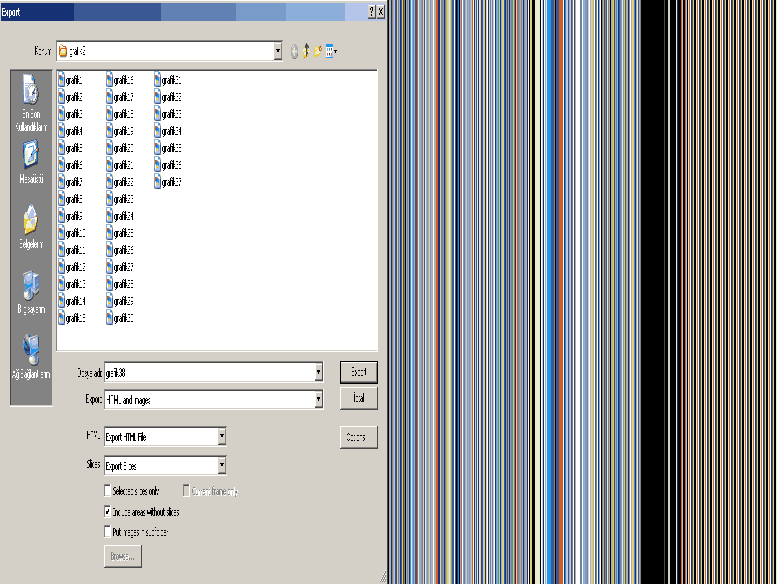777x584 pixels.
Task: Click the İptal cancel button
Action: tap(359, 398)
